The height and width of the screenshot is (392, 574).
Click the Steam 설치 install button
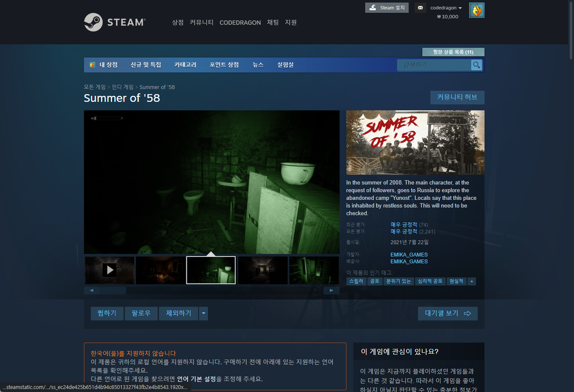pos(387,8)
